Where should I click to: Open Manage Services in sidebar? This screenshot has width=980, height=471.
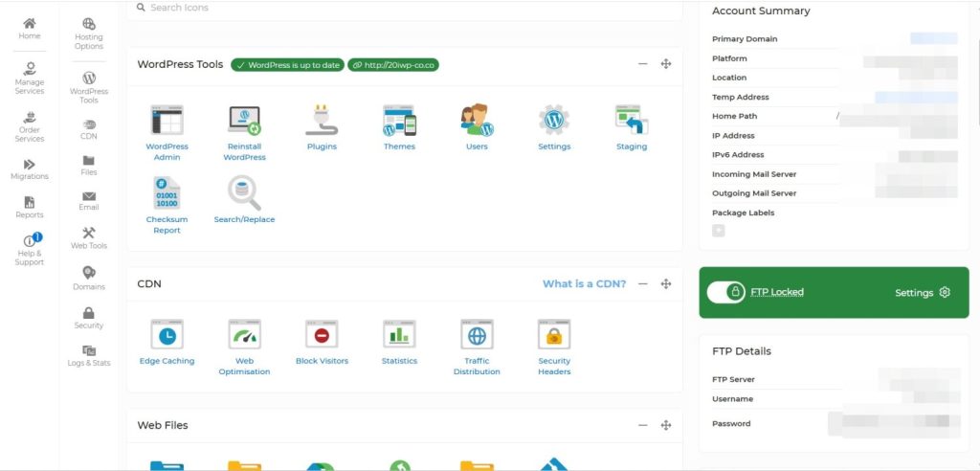(x=30, y=78)
